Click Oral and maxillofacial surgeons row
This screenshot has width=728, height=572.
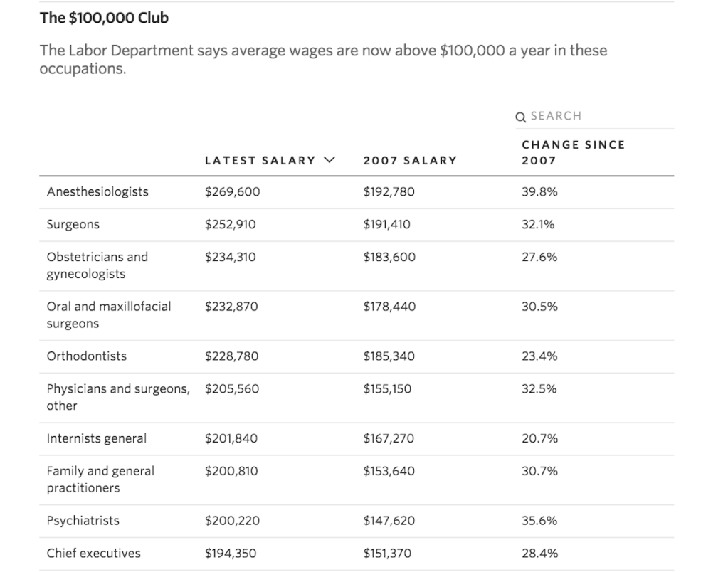click(x=109, y=315)
